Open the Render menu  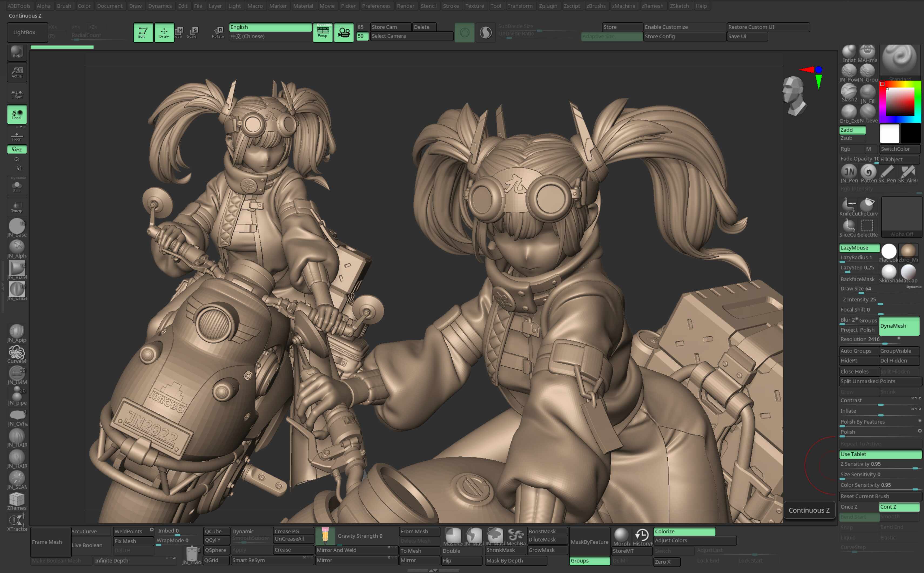[x=405, y=6]
